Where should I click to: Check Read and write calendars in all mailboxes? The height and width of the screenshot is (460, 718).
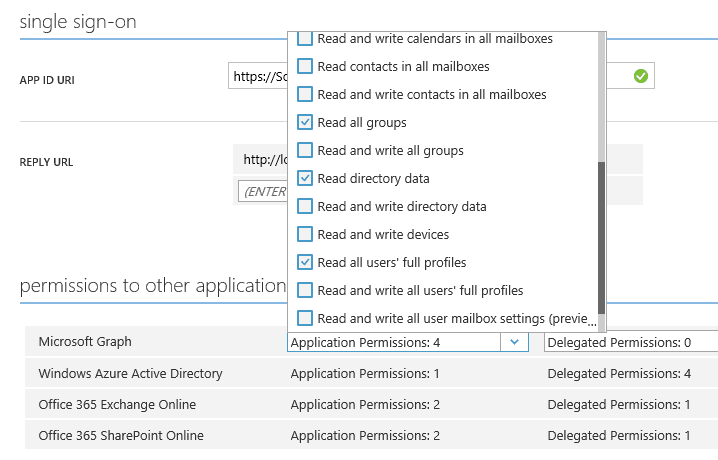pos(305,38)
